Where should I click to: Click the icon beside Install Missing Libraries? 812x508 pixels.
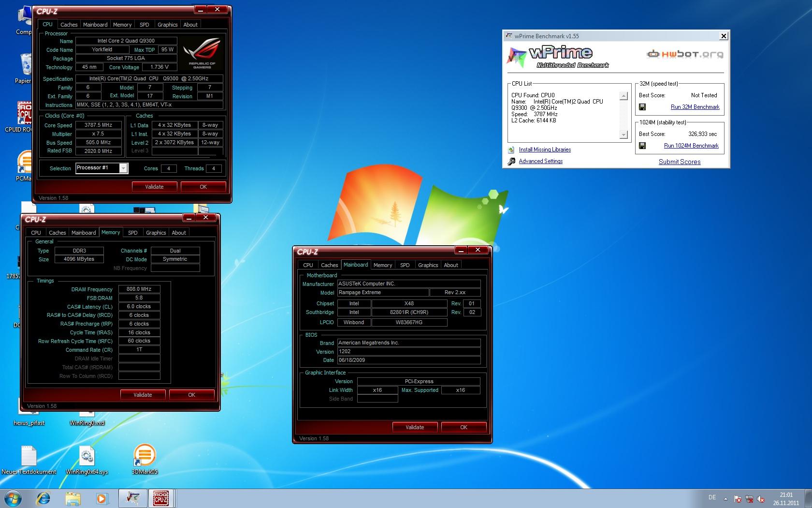[511, 150]
